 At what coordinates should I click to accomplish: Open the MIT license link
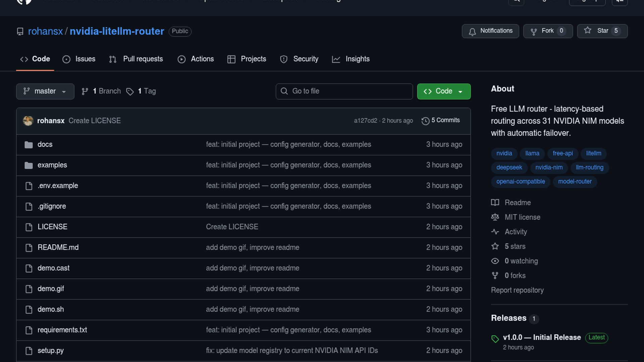(522, 217)
